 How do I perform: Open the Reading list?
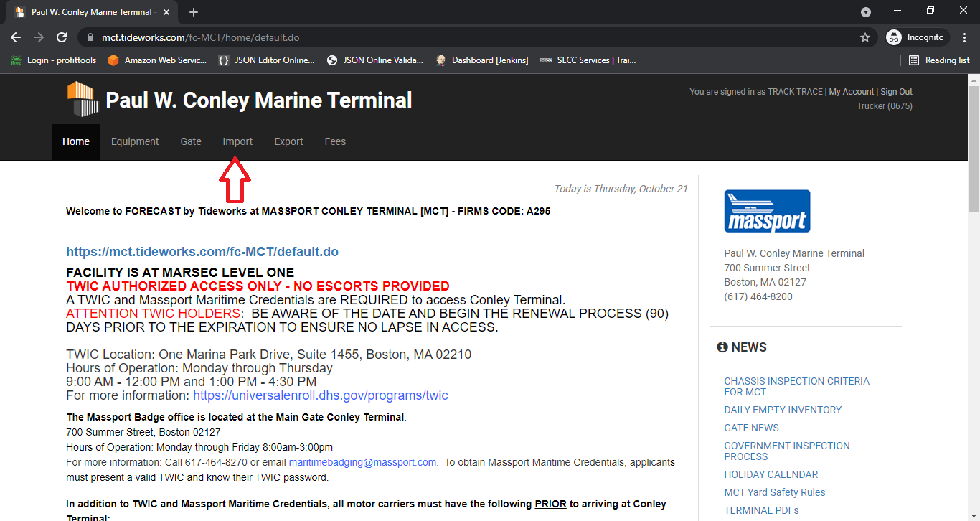(939, 60)
